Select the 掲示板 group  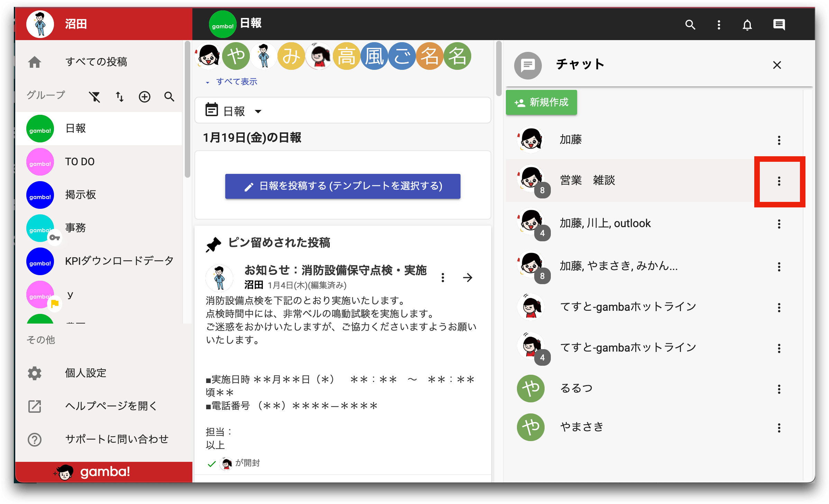tap(80, 195)
